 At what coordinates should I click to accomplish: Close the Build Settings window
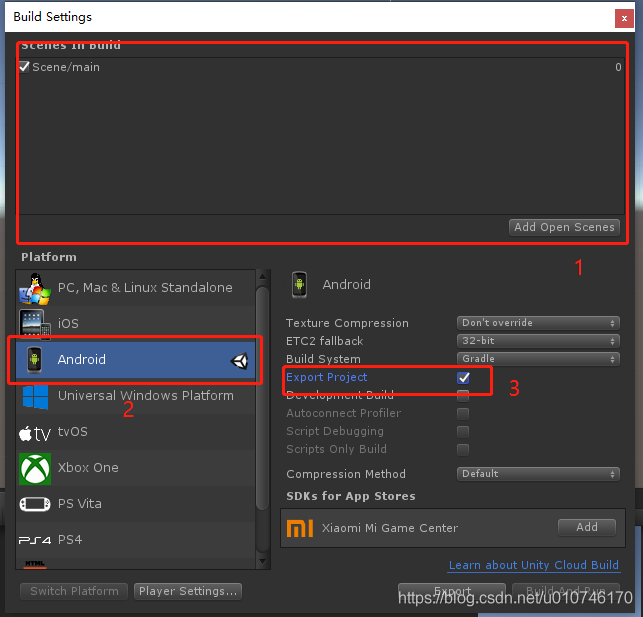pyautogui.click(x=624, y=18)
